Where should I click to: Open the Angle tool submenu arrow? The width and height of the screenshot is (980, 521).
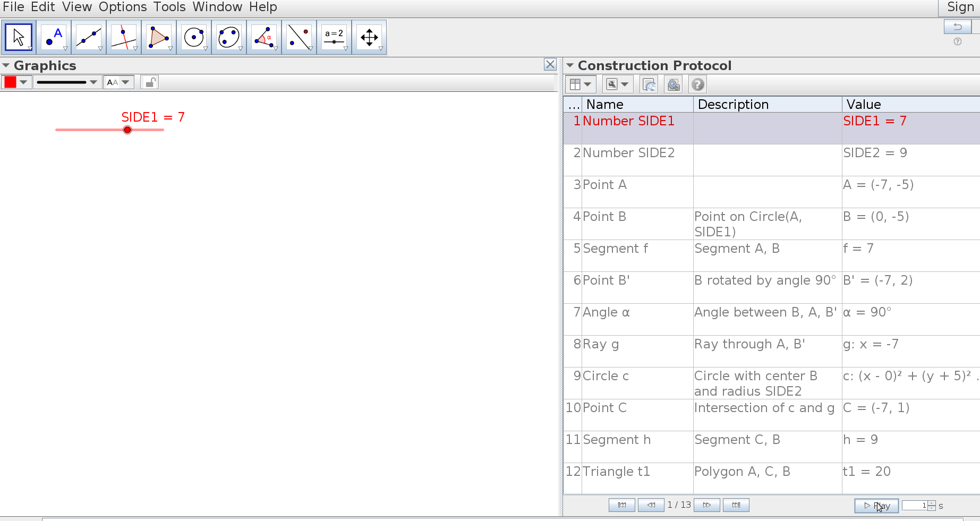[276, 49]
